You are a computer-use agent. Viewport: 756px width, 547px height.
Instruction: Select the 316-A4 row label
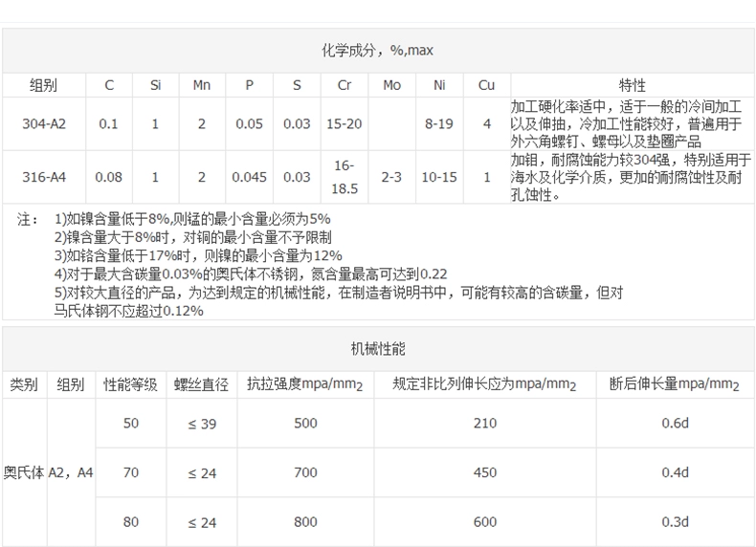tap(44, 177)
